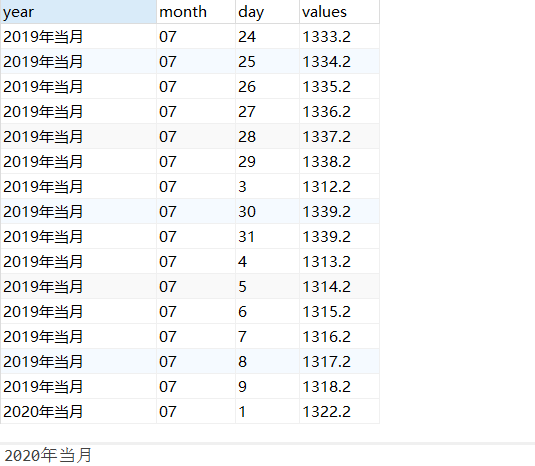Select the value cell 1334.2
The height and width of the screenshot is (466, 535).
(x=339, y=61)
